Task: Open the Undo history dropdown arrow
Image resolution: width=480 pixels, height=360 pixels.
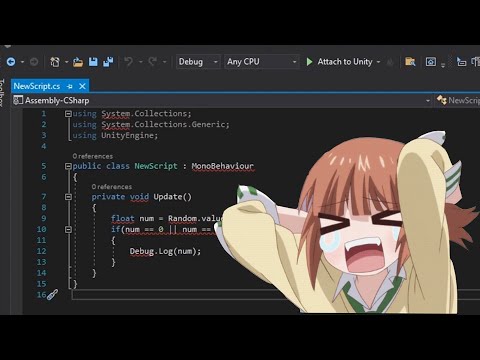Action: click(141, 62)
